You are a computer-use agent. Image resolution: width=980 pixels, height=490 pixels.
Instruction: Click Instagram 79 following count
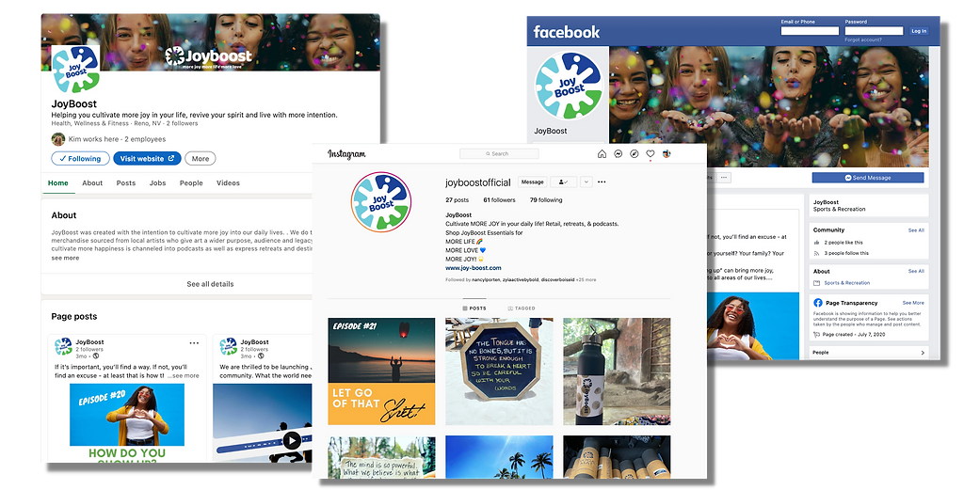[546, 199]
